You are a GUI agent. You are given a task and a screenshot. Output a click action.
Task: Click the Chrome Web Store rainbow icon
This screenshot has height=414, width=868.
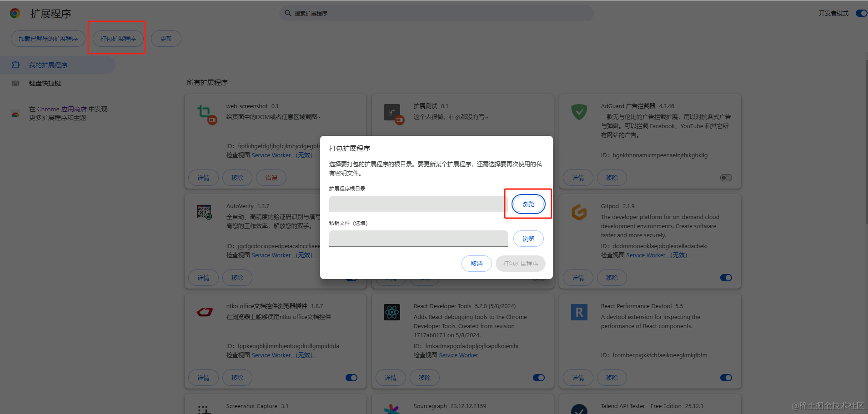[x=15, y=114]
